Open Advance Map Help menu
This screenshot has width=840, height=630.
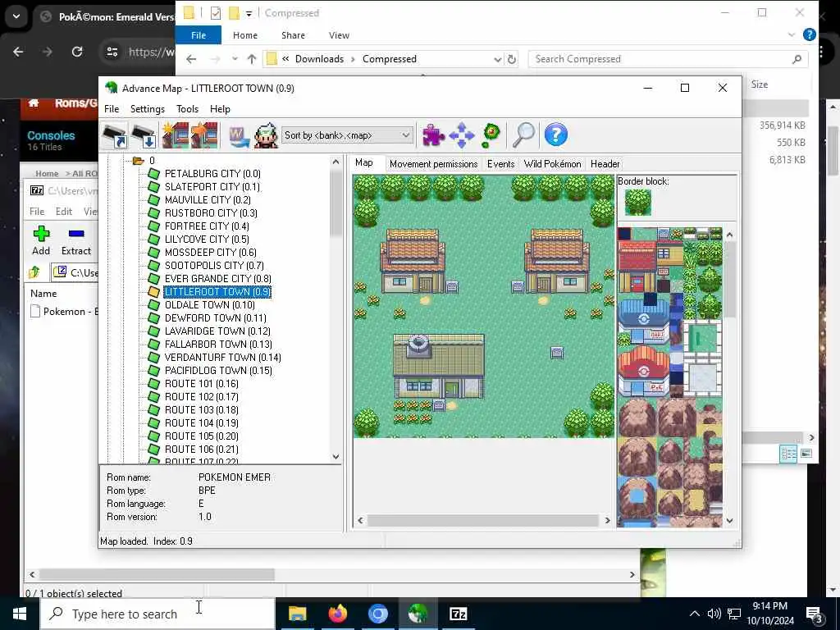click(x=220, y=109)
